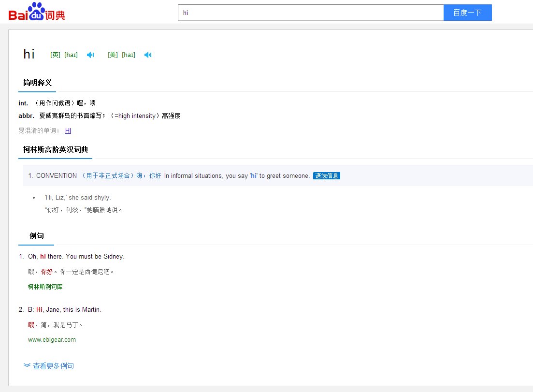
Task: Open the easily confused word HI link
Action: pos(68,131)
